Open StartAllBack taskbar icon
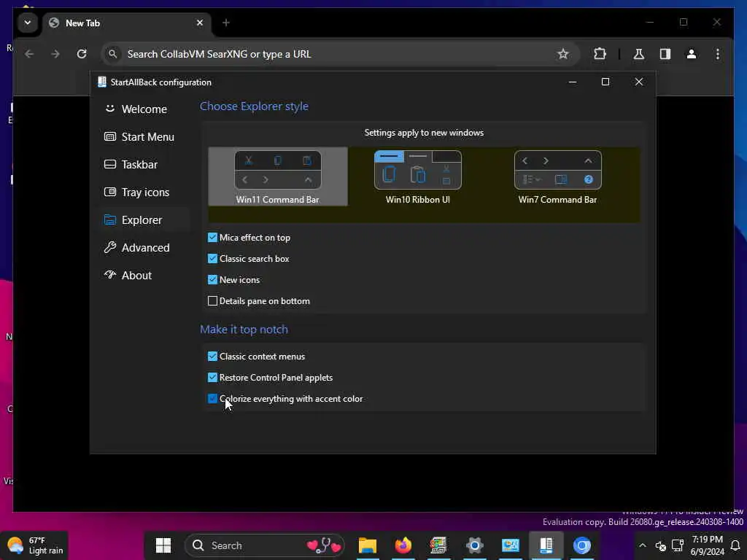This screenshot has height=560, width=747. click(546, 545)
